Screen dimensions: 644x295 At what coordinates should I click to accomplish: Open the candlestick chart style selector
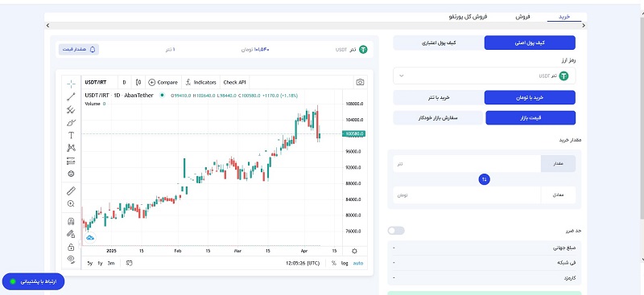click(x=138, y=82)
